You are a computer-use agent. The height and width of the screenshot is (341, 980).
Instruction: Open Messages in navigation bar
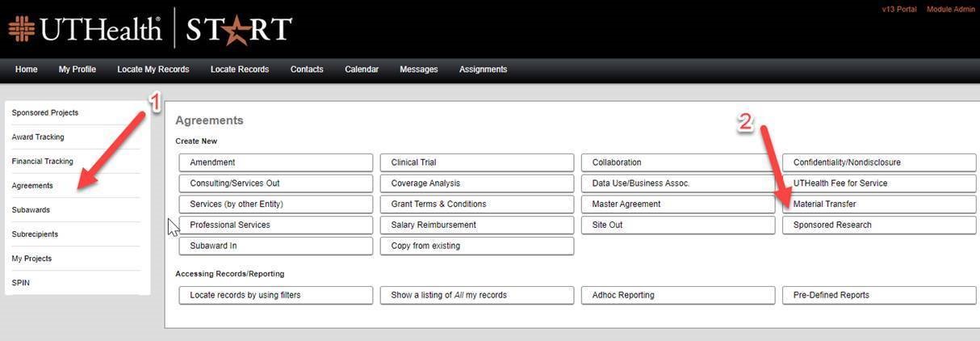tap(419, 69)
